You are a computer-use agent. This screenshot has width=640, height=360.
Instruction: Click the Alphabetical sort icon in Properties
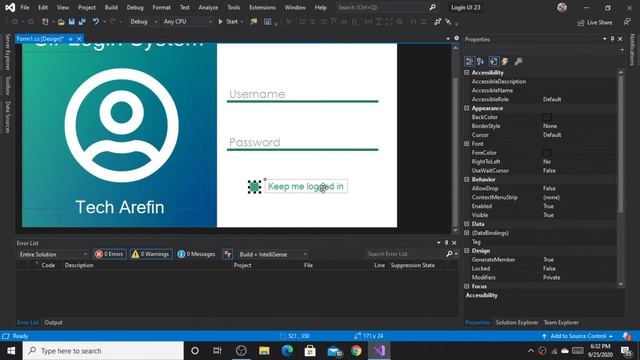coord(480,62)
